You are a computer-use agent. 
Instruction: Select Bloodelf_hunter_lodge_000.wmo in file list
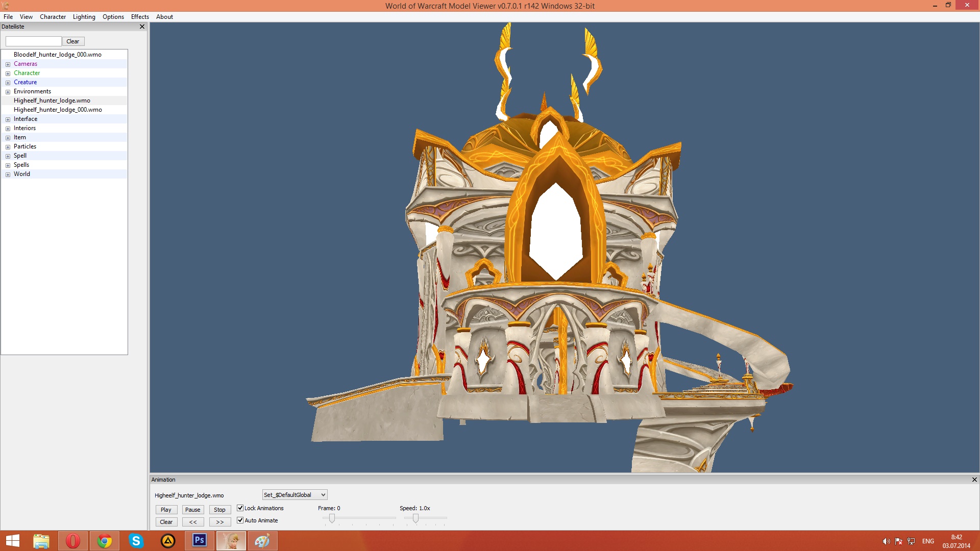click(x=58, y=55)
